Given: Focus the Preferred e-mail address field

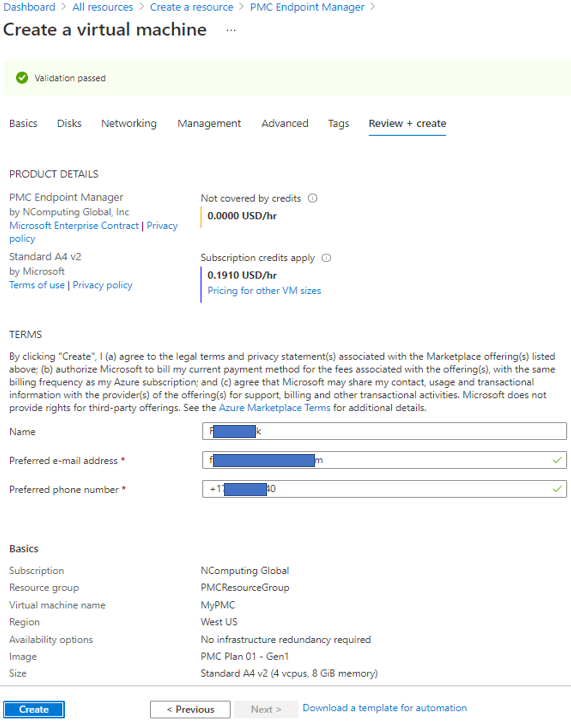Looking at the screenshot, I should [x=384, y=460].
